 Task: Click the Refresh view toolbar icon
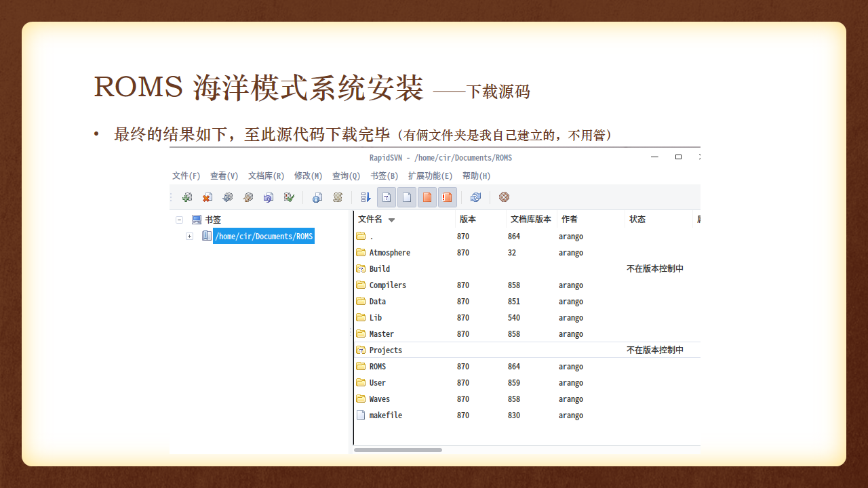[x=475, y=197]
